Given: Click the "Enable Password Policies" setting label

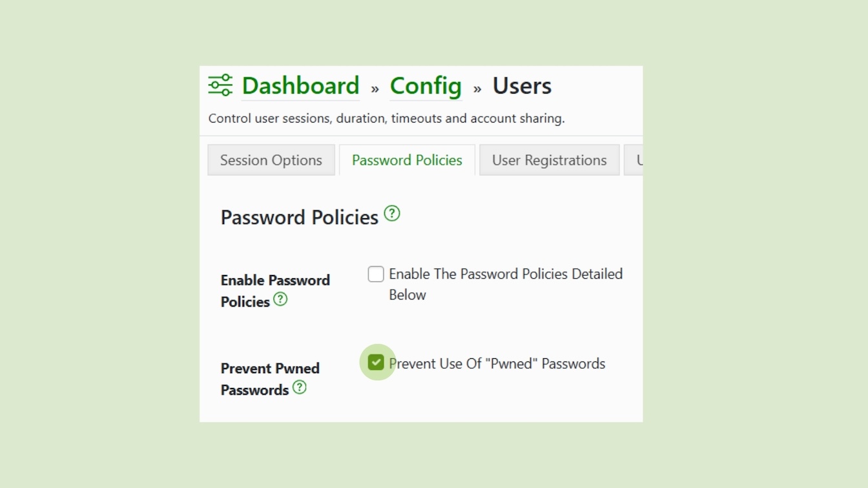Looking at the screenshot, I should pos(275,290).
